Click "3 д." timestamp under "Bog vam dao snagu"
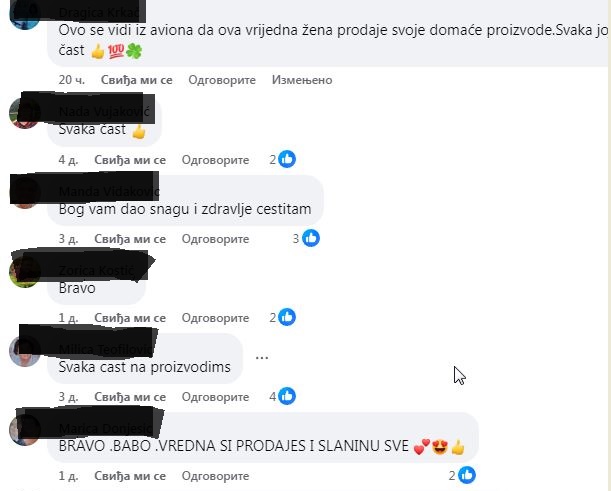Screen dimensions: 611x491 click(68, 239)
